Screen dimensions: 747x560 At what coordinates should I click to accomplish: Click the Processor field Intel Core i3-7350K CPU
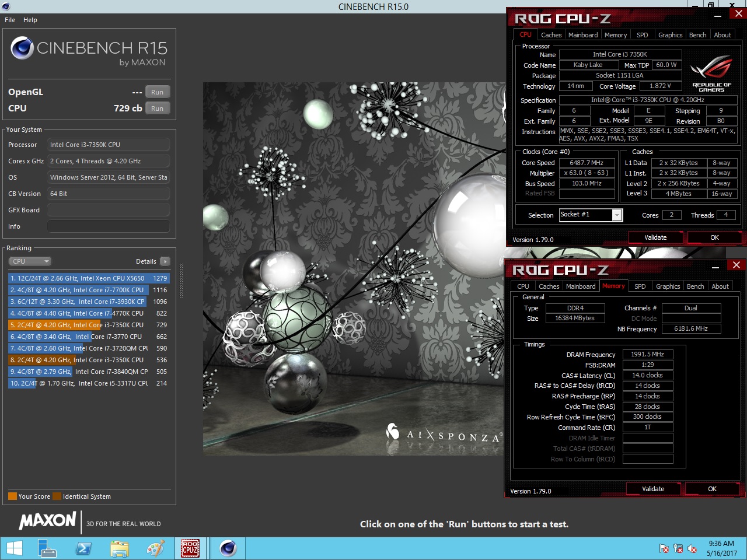tap(109, 145)
